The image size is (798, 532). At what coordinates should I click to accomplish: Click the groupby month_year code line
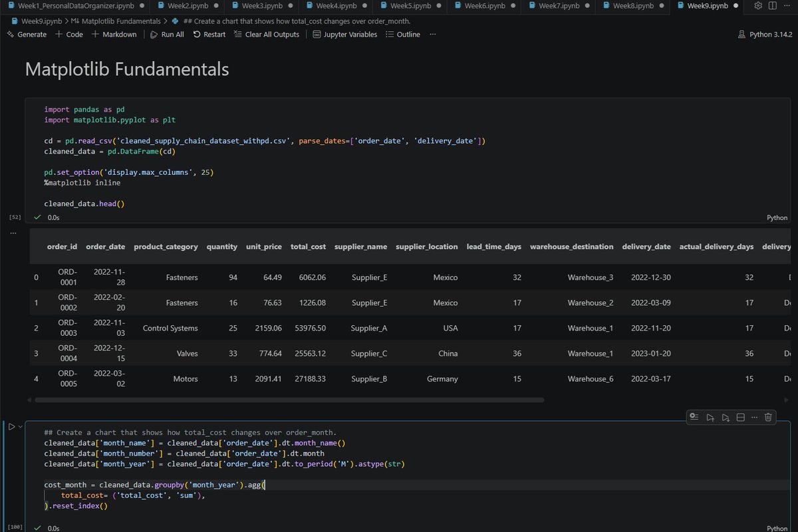154,485
